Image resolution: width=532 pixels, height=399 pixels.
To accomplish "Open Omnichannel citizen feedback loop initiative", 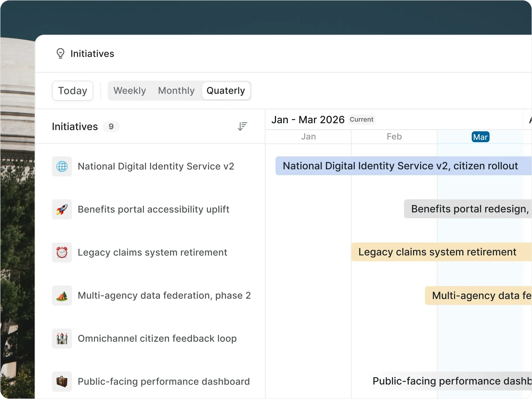I will coord(157,339).
